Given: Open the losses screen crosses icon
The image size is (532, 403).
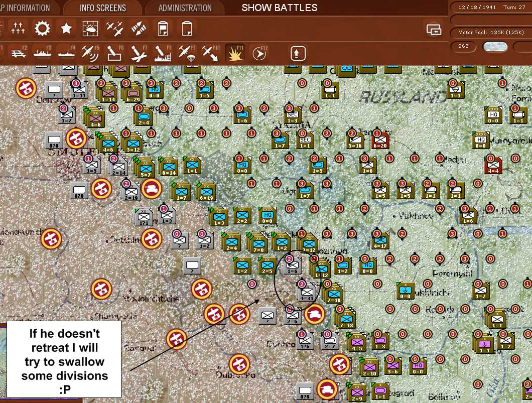Looking at the screenshot, I should point(18,29).
